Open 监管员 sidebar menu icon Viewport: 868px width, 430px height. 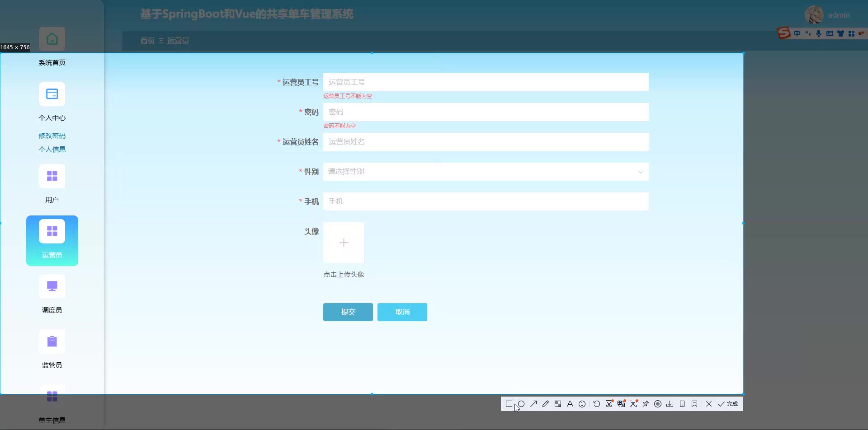(52, 341)
